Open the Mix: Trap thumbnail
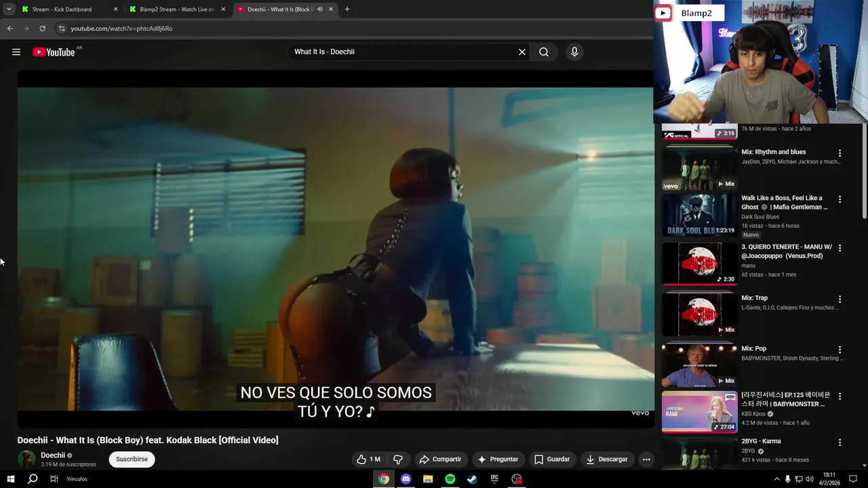 click(x=699, y=314)
